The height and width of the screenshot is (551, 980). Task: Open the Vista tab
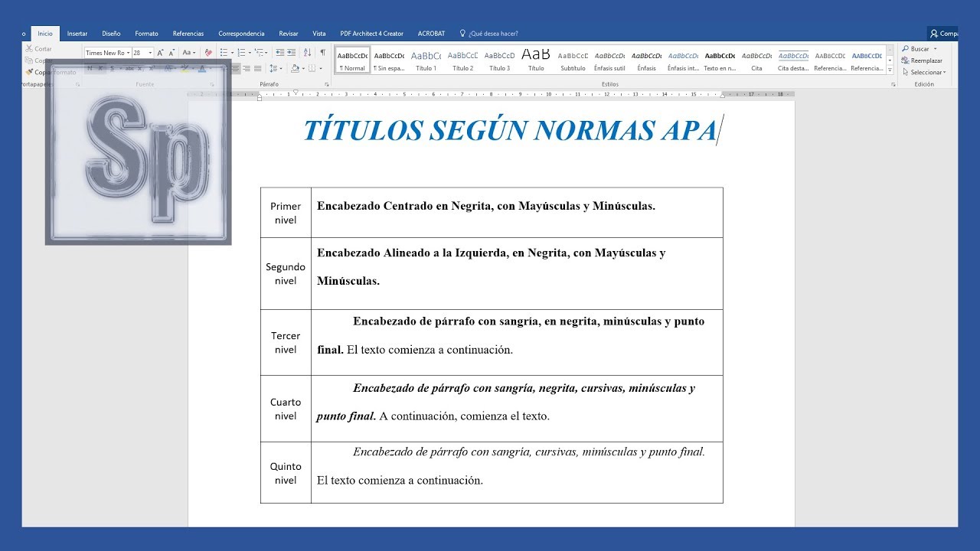[318, 34]
